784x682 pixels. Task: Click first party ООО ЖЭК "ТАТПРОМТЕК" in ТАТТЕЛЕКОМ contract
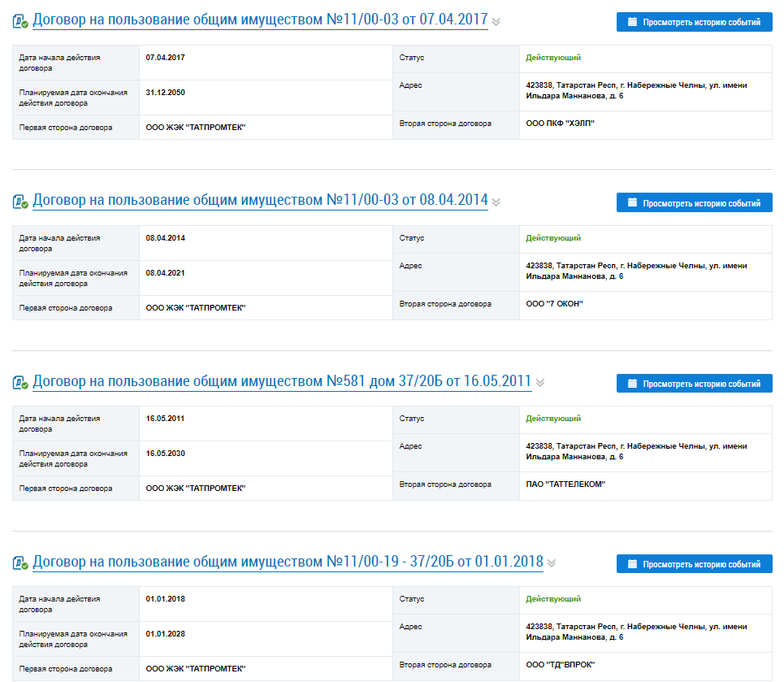[x=196, y=489]
